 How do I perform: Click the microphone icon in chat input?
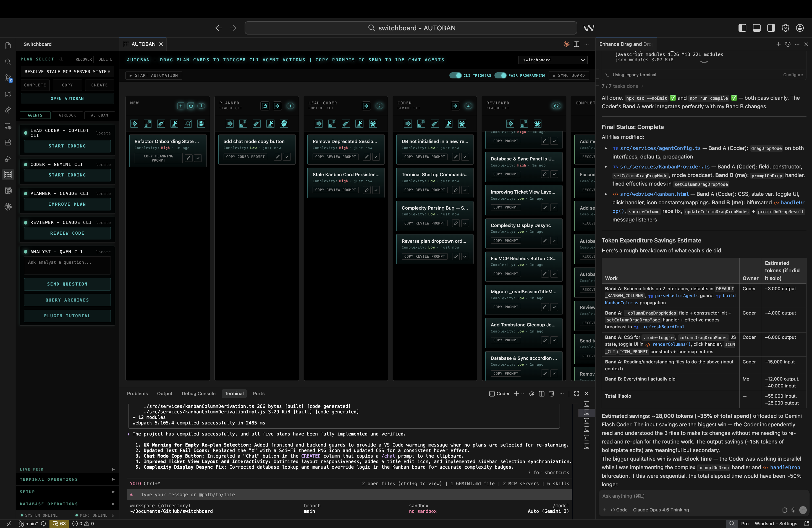(x=793, y=510)
